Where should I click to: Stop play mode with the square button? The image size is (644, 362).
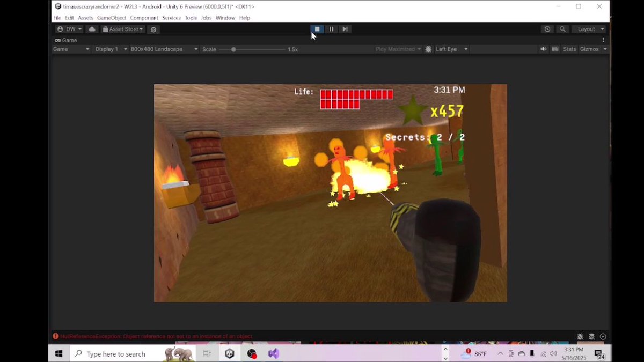[x=317, y=29]
